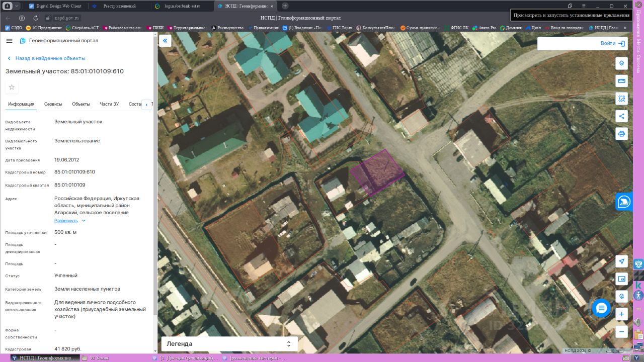Image resolution: width=644 pixels, height=362 pixels.
Task: Switch to the Объекты tab
Action: pyautogui.click(x=81, y=104)
